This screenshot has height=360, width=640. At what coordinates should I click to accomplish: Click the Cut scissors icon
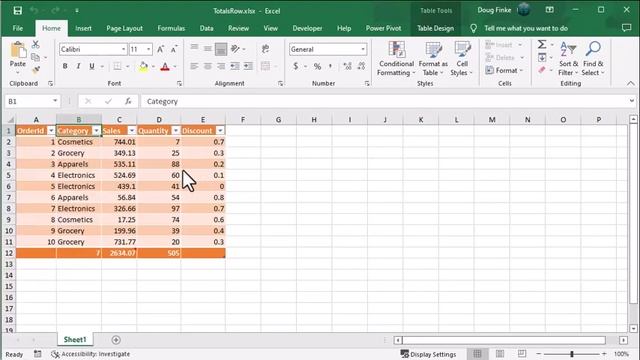[x=36, y=44]
